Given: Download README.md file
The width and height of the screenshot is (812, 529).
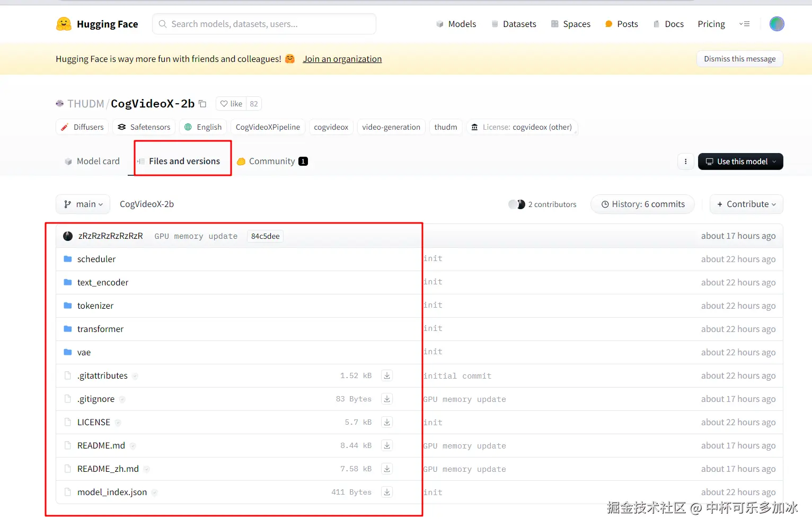Looking at the screenshot, I should point(387,445).
